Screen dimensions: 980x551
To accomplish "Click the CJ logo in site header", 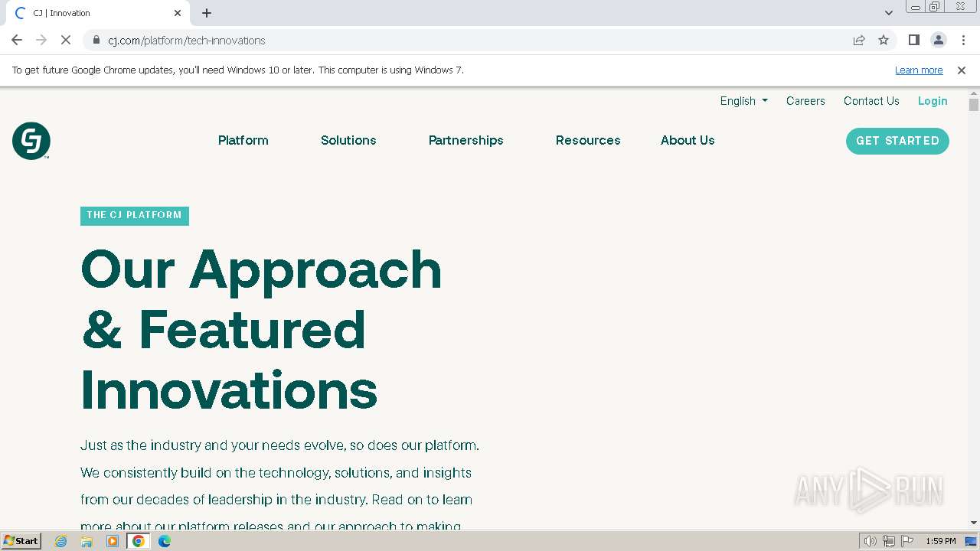I will (31, 141).
